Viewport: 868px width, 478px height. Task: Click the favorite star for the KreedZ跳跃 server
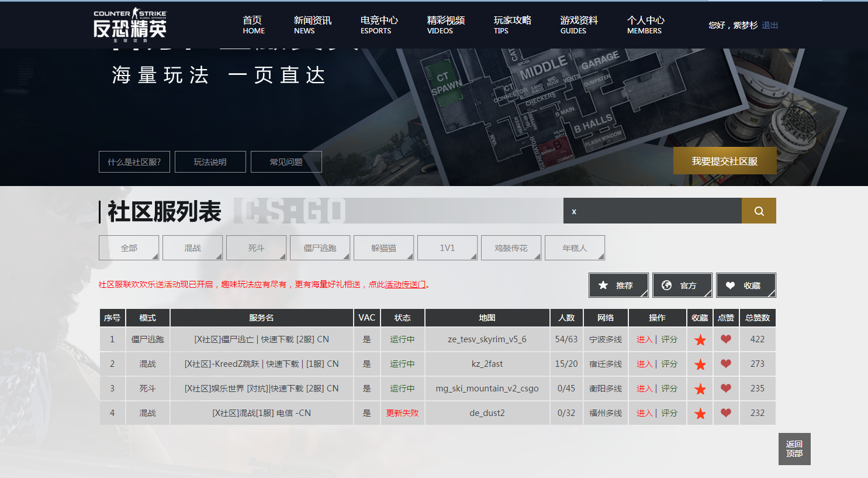tap(700, 363)
